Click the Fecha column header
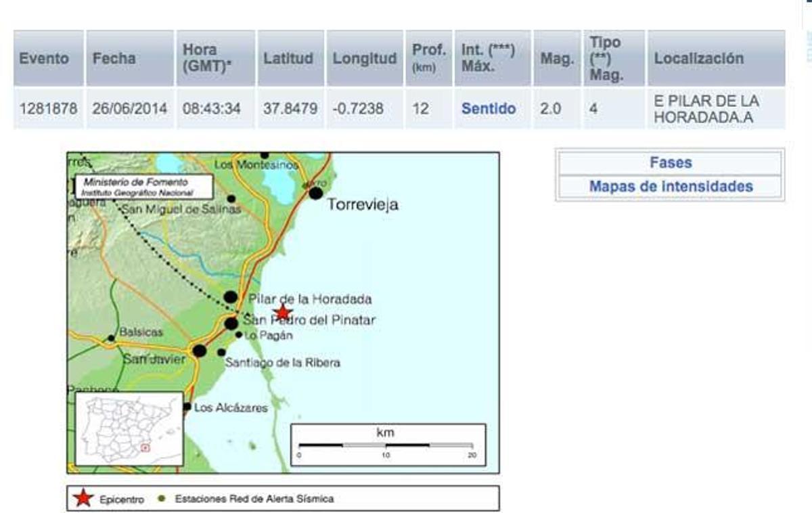The height and width of the screenshot is (513, 812). click(x=113, y=58)
